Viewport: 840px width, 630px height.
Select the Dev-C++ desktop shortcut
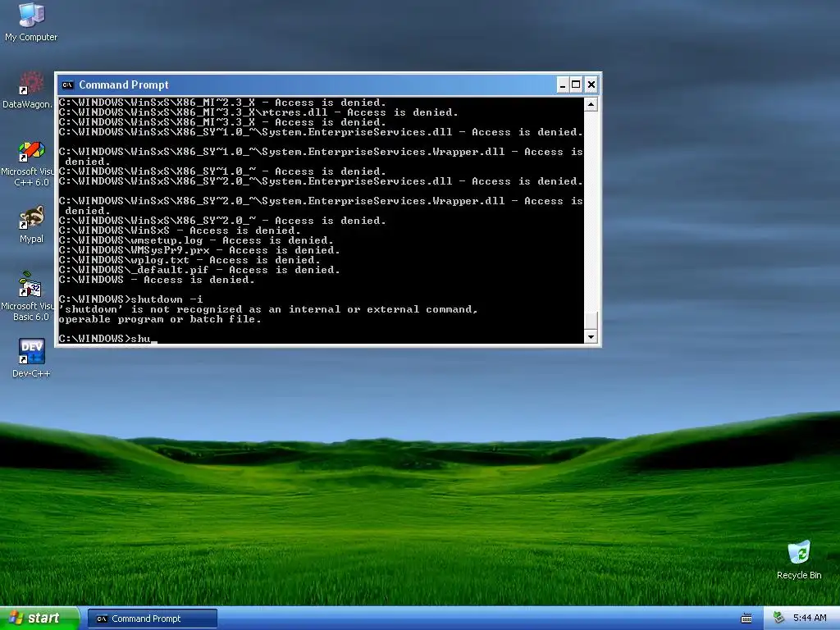pos(31,358)
